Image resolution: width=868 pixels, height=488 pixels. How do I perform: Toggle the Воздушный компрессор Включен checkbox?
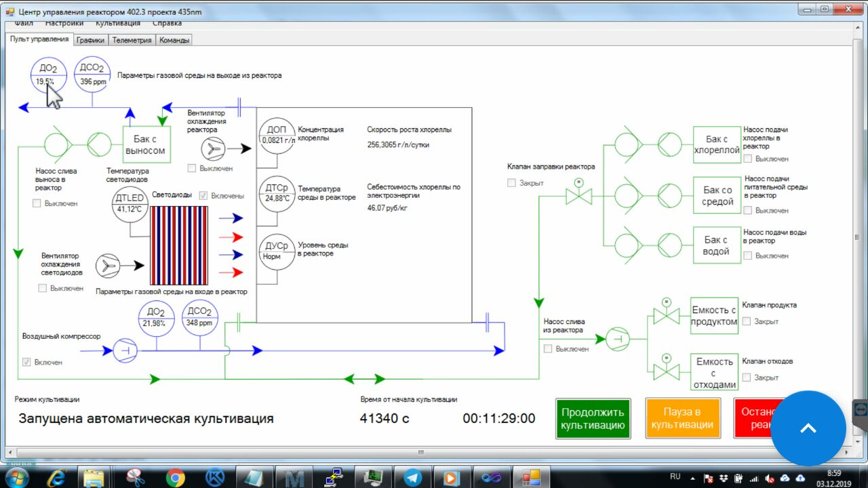click(27, 362)
